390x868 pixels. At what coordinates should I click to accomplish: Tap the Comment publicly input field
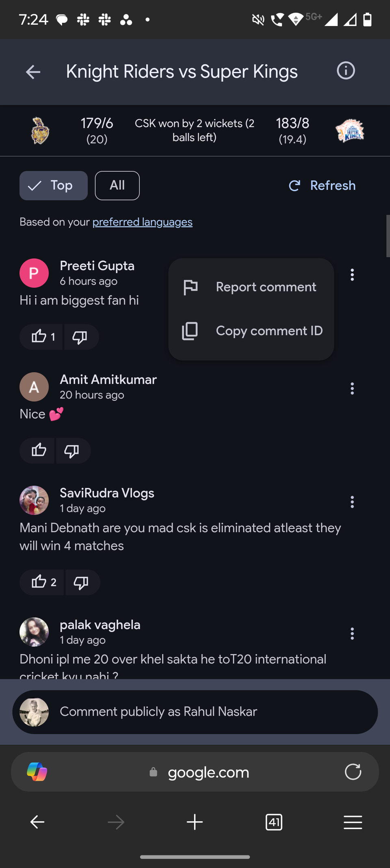coord(195,712)
